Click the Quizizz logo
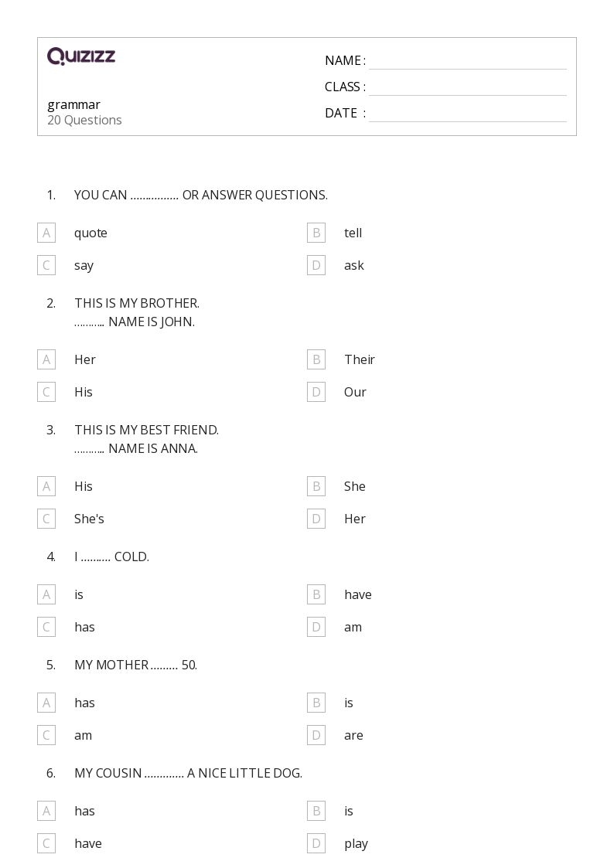The image size is (614, 868). tap(81, 56)
